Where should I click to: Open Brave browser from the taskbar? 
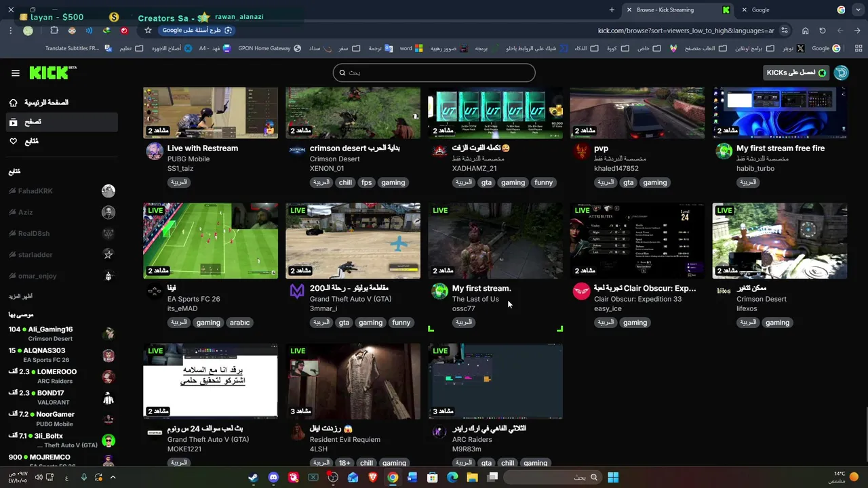coord(372,477)
